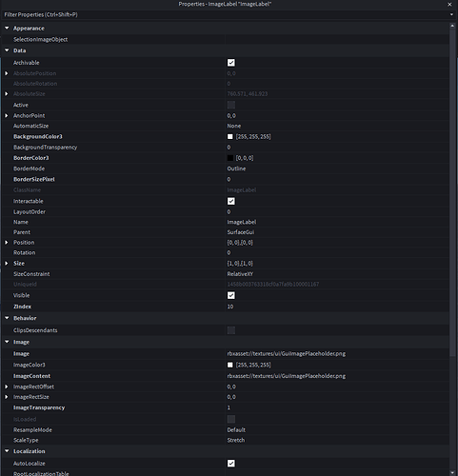This screenshot has height=476, width=458.
Task: Edit the ZIndex value field
Action: pyautogui.click(x=337, y=307)
